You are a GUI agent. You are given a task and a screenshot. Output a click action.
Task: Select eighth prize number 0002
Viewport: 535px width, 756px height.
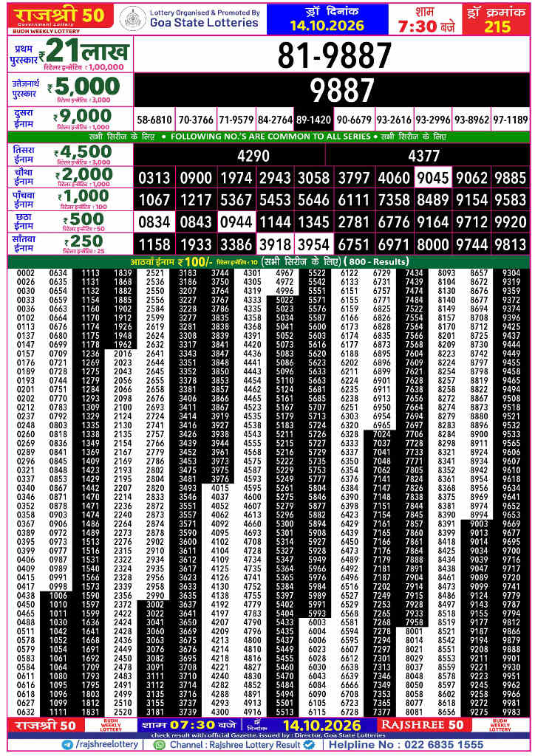click(26, 273)
